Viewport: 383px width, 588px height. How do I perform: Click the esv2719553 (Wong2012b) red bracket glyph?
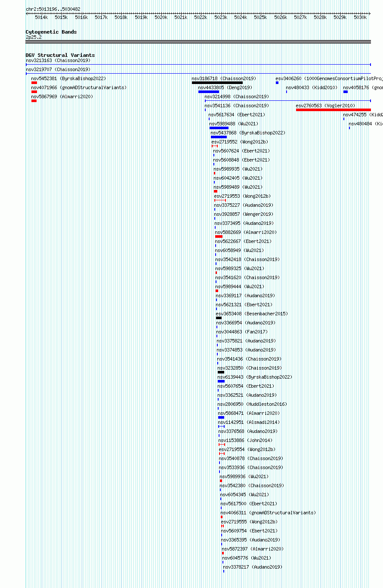pos(220,200)
